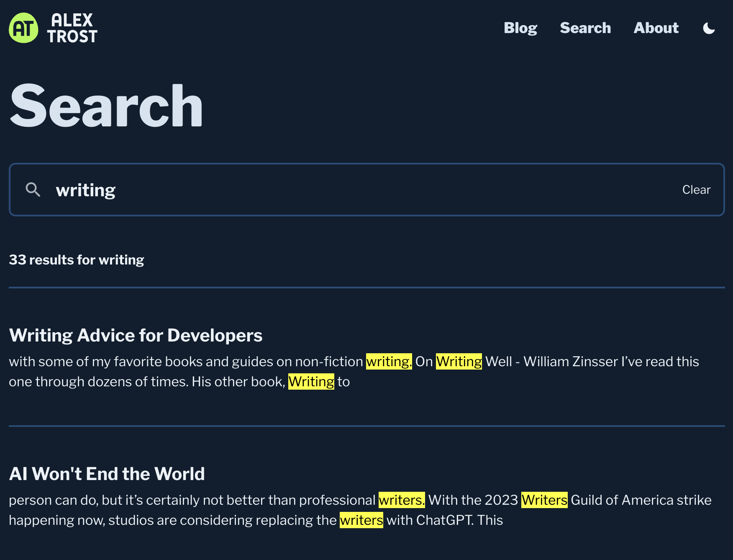Click the 33 results for writing label
This screenshot has height=560, width=733.
tap(77, 259)
